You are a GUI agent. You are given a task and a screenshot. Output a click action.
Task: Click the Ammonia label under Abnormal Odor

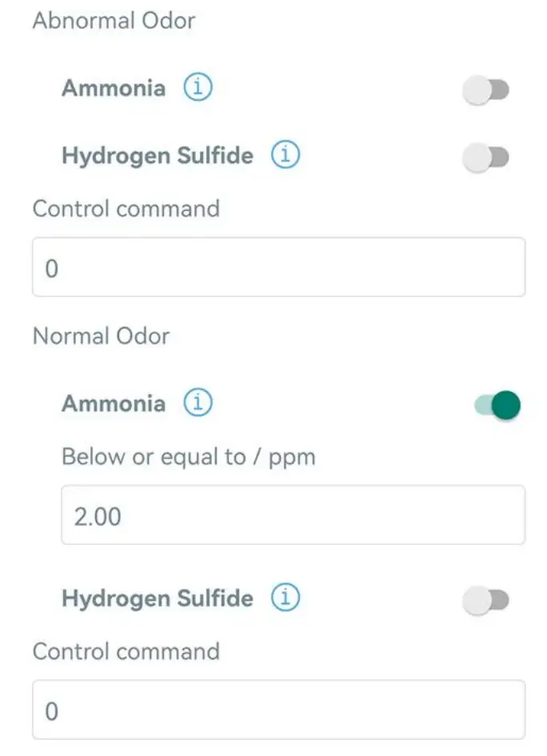(114, 88)
